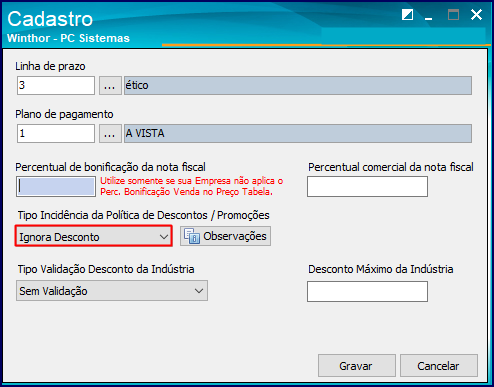Click Desconto Máximo da Indústria field
Screen dimensions: 494x387
[x=367, y=291]
